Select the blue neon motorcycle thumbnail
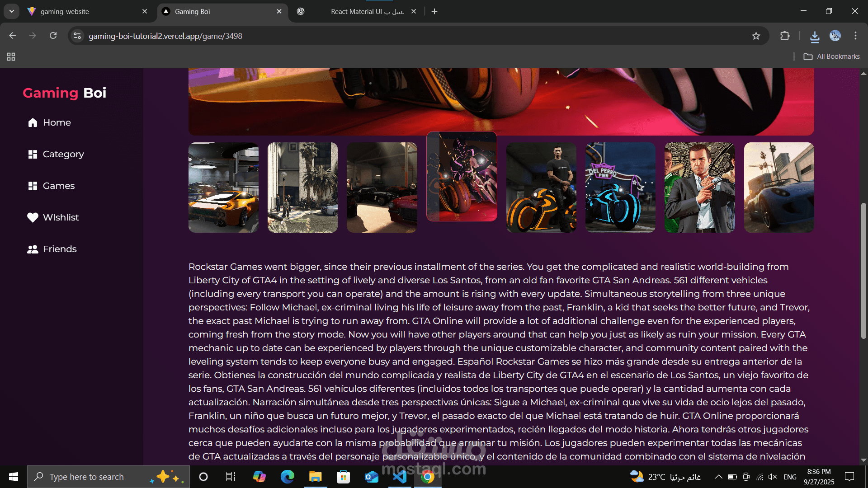 [620, 188]
